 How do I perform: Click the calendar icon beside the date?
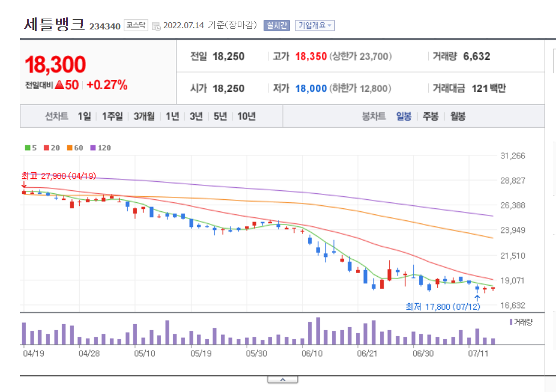click(156, 26)
